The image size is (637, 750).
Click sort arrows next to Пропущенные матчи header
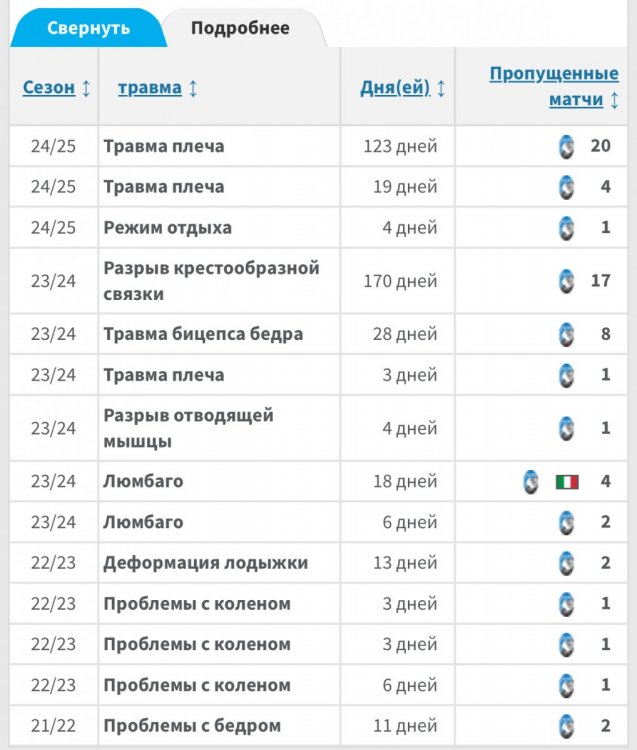click(x=614, y=100)
